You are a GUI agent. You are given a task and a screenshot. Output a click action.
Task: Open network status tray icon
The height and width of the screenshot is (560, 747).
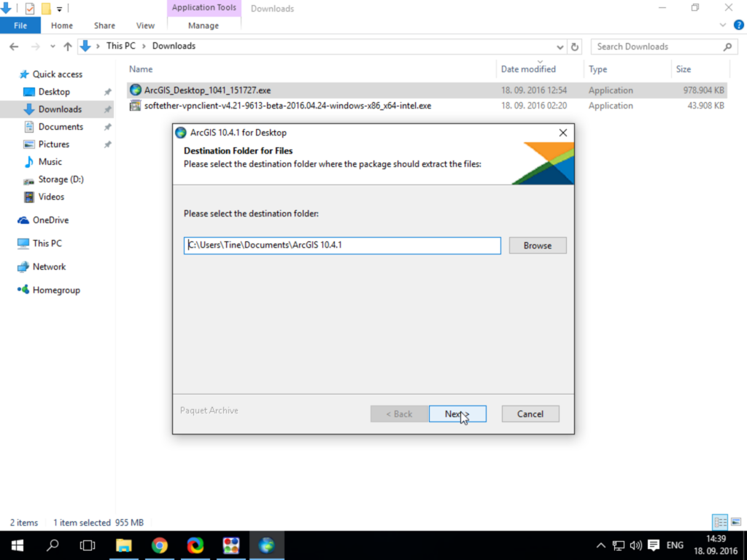pos(619,545)
